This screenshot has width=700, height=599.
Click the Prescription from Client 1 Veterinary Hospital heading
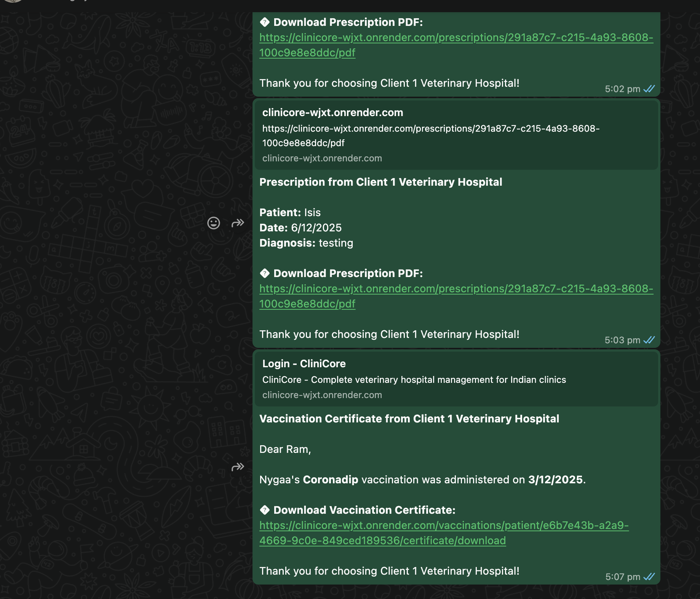pyautogui.click(x=380, y=182)
